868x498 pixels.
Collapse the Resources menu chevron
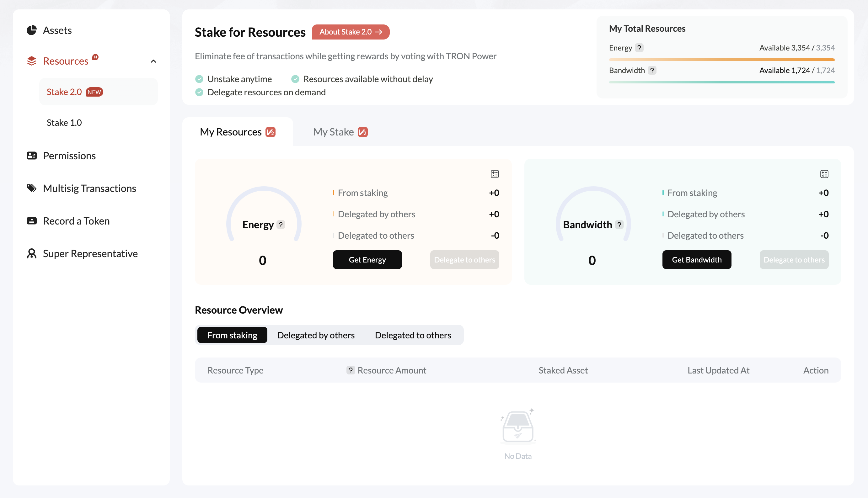tap(153, 61)
